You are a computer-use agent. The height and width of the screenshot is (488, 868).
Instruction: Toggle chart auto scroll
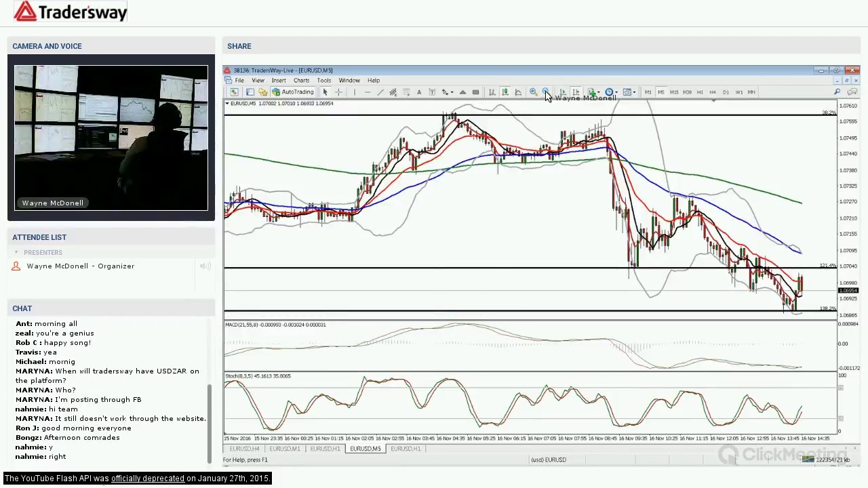pyautogui.click(x=563, y=91)
